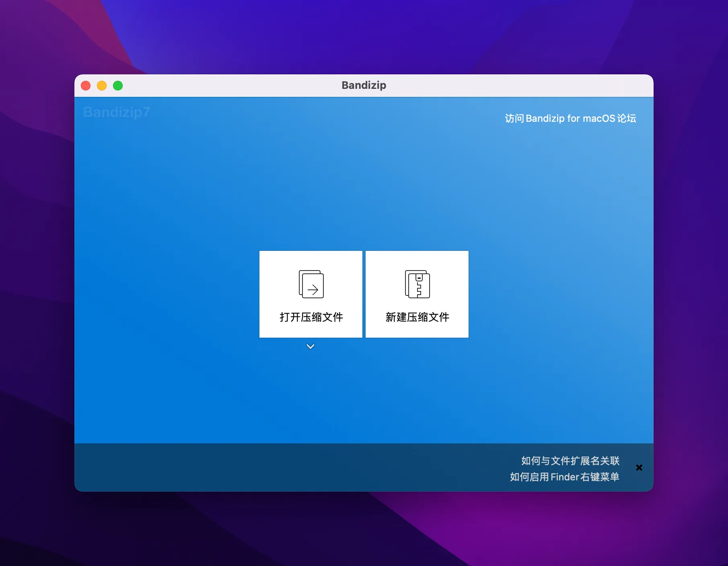Open the 访问 Bandizip for macOS 论坛 link
Viewport: 728px width, 566px height.
[x=570, y=119]
